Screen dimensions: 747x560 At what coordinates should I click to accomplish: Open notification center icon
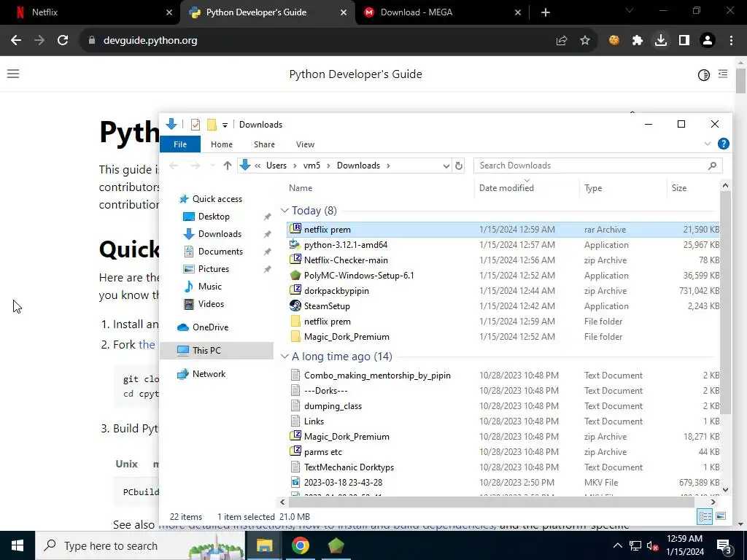tap(724, 546)
